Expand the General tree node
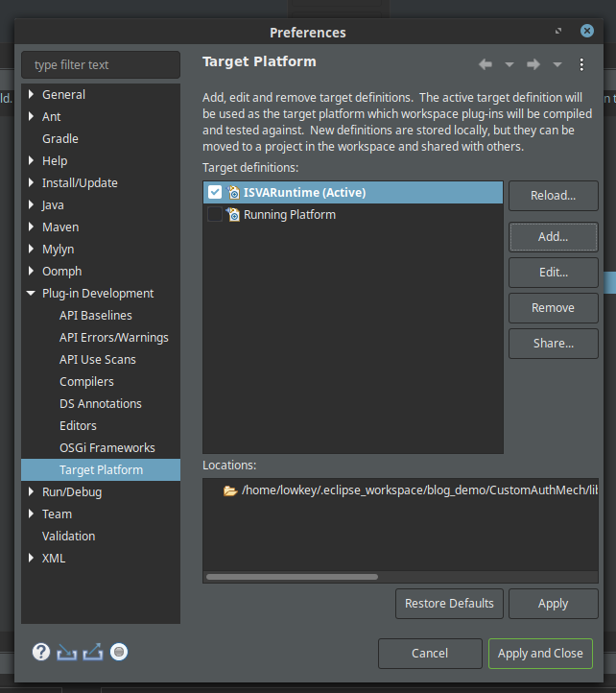This screenshot has height=693, width=616. click(x=31, y=94)
